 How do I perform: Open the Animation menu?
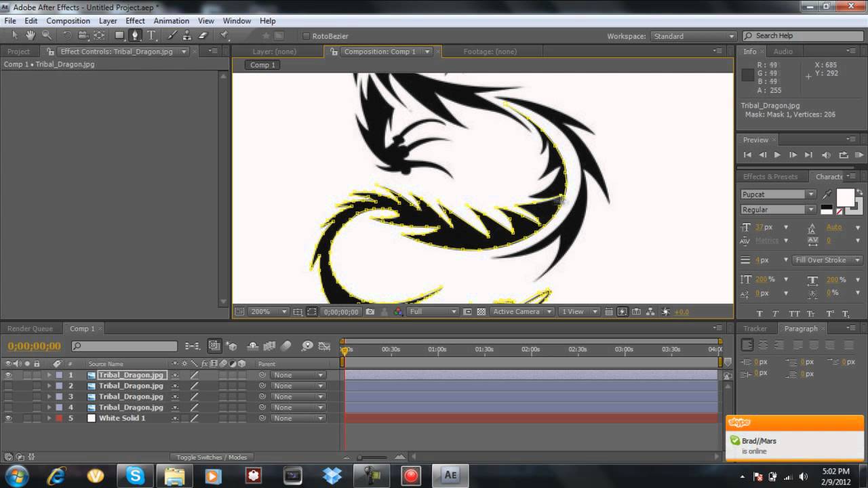(171, 21)
